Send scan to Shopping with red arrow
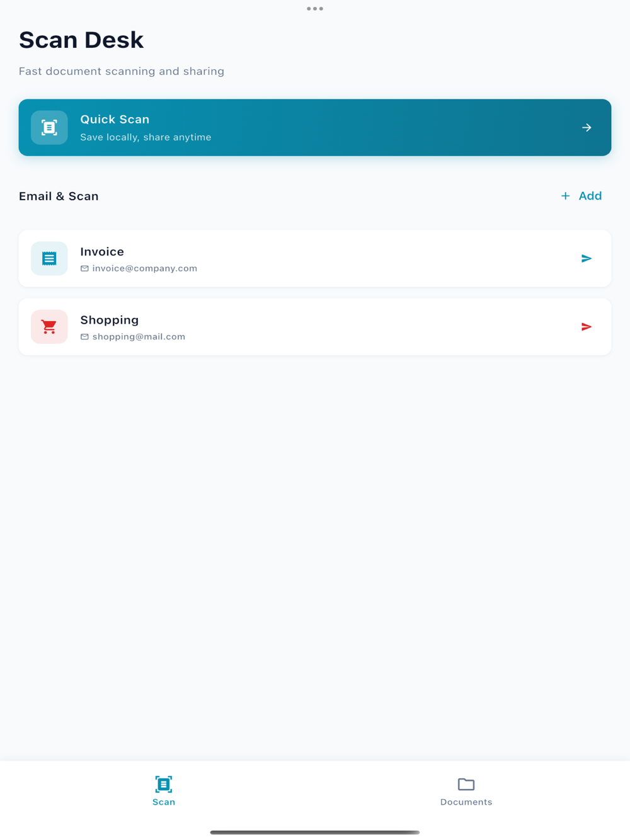The height and width of the screenshot is (840, 630). pos(587,327)
